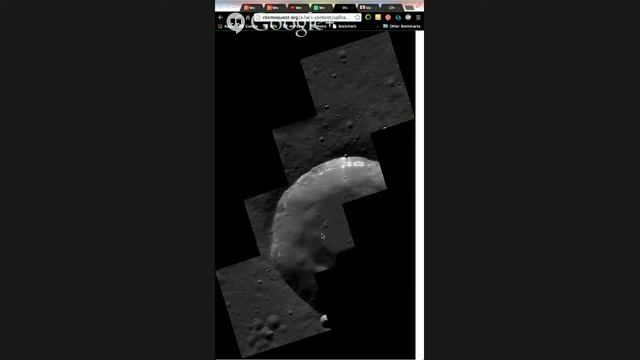The height and width of the screenshot is (360, 640).
Task: Click the red round extension icon
Action: pos(388,17)
